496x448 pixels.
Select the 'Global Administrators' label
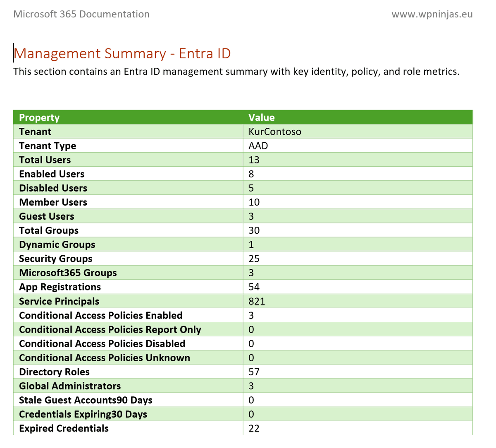(x=70, y=386)
